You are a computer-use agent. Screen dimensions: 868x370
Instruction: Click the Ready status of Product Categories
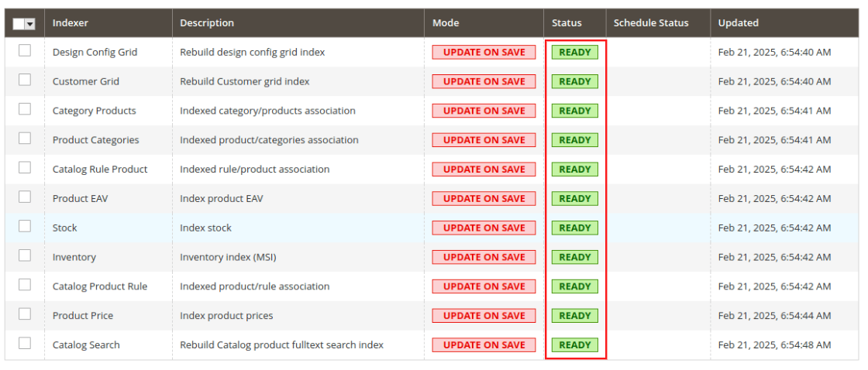574,140
